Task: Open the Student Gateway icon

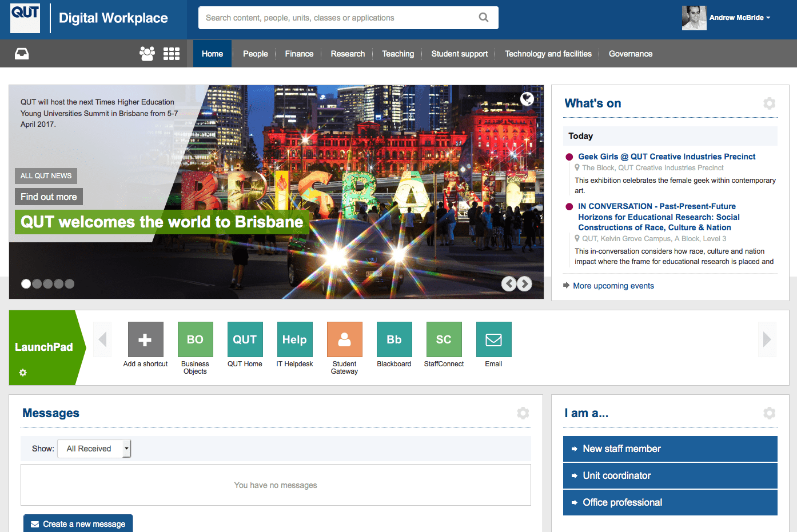Action: tap(344, 339)
